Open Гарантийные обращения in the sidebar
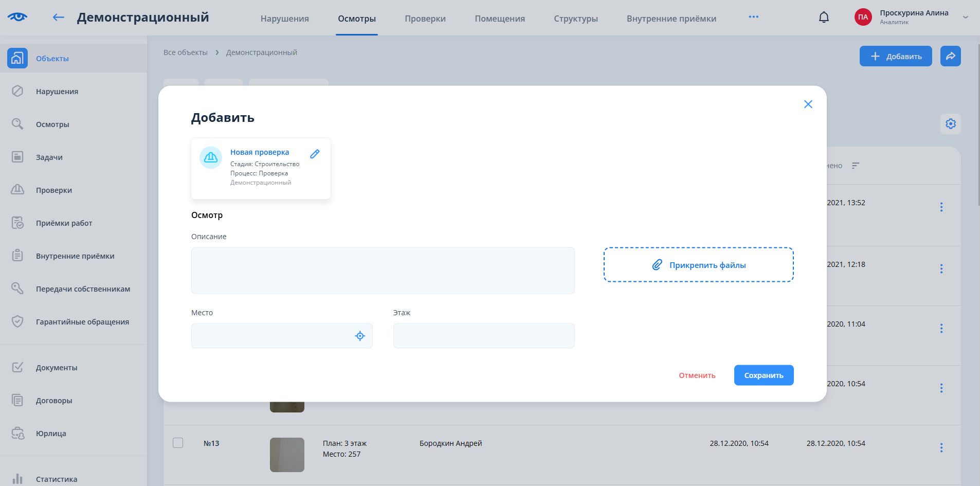980x486 pixels. [x=82, y=322]
